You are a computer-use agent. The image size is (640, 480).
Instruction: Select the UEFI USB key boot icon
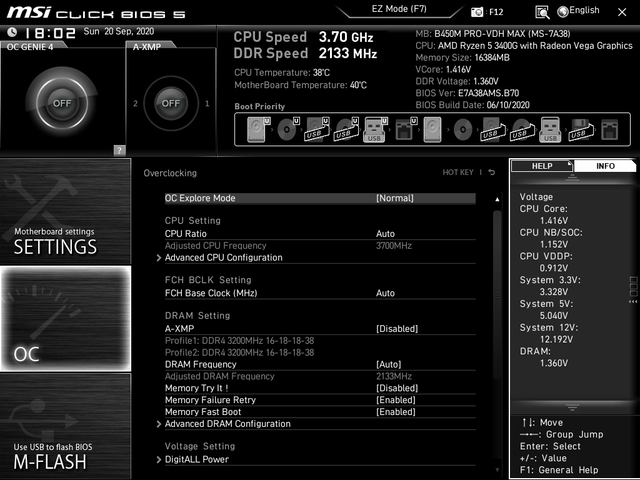click(375, 130)
